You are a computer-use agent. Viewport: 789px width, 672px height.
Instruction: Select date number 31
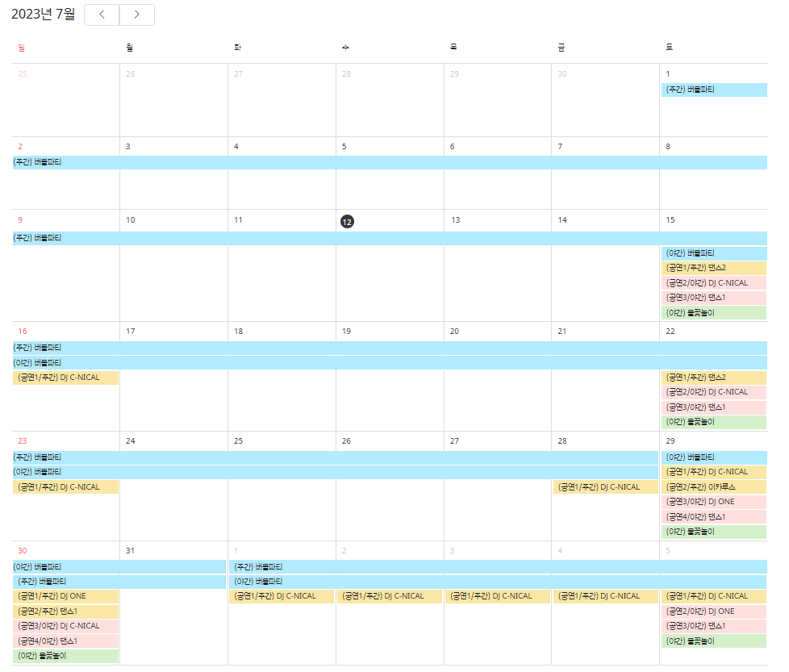[x=131, y=551]
